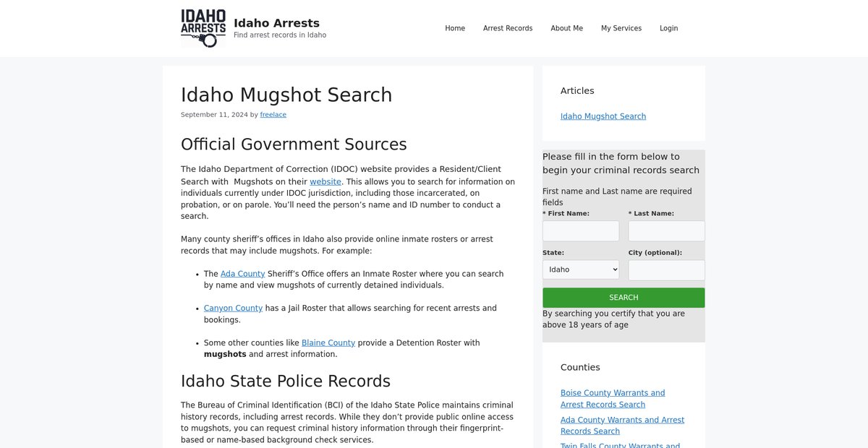Click the Idaho Arrests handcuffs logo
Viewport: 868px width, 448px height.
203,28
